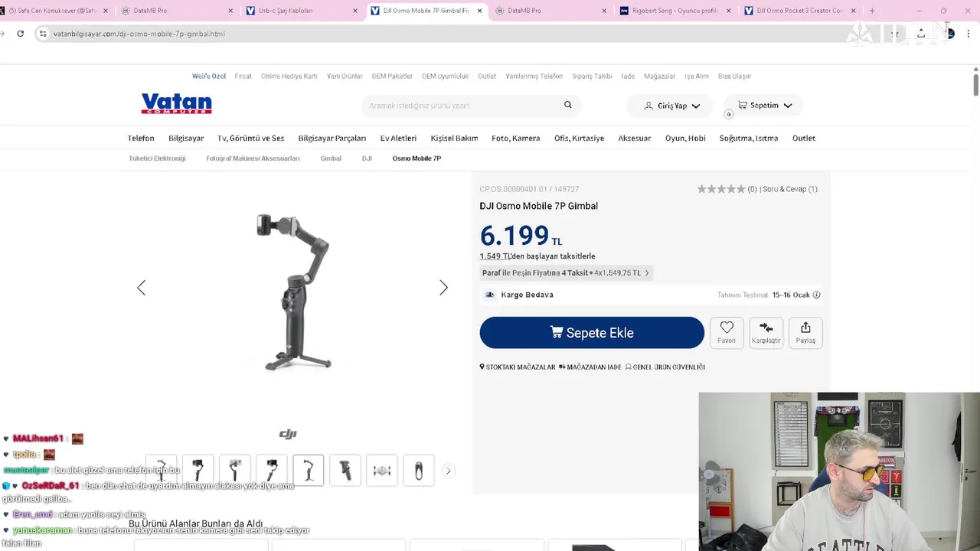Image resolution: width=980 pixels, height=551 pixels.
Task: Open Foto, Kamera menu
Action: 515,139
